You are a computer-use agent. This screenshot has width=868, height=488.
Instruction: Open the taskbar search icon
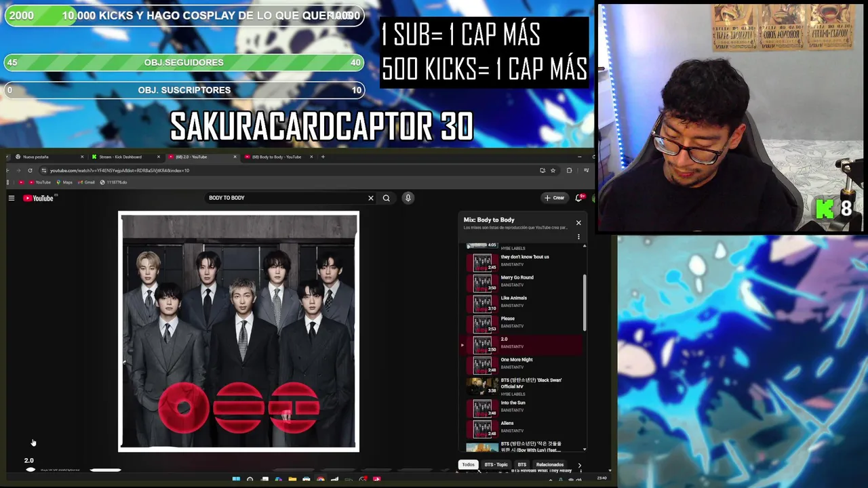[250, 479]
